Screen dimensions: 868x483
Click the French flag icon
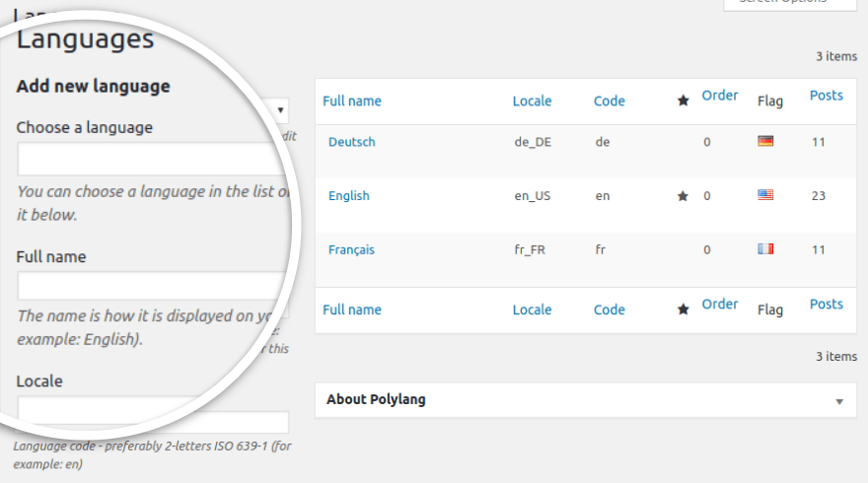[765, 249]
